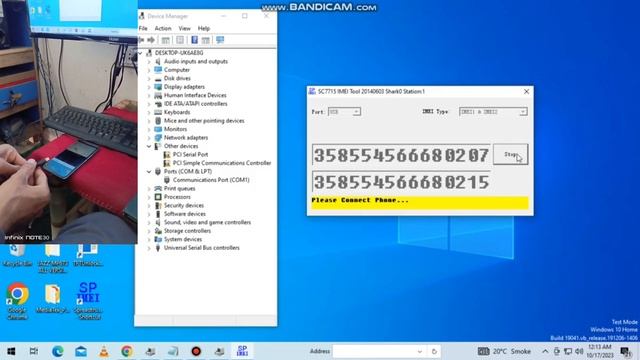Collapse the Ports (COM & LPT) category
Viewport: 640px width, 360px height.
(x=149, y=171)
